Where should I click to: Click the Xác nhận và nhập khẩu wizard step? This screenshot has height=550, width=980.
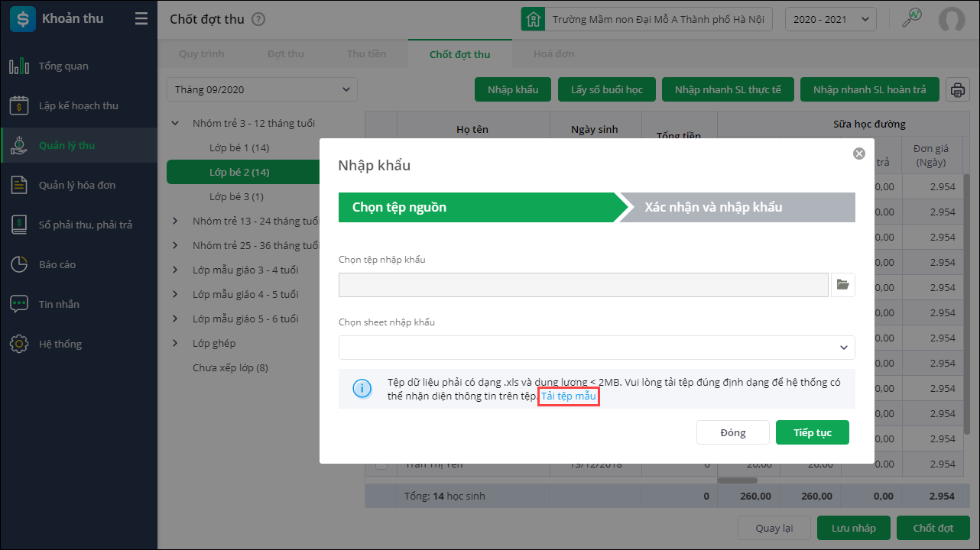(737, 207)
